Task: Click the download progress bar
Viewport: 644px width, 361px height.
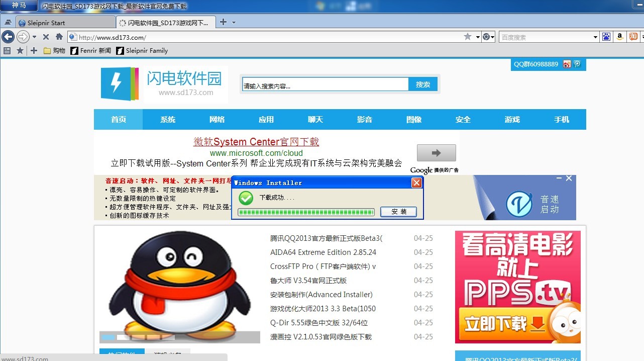Action: (306, 212)
